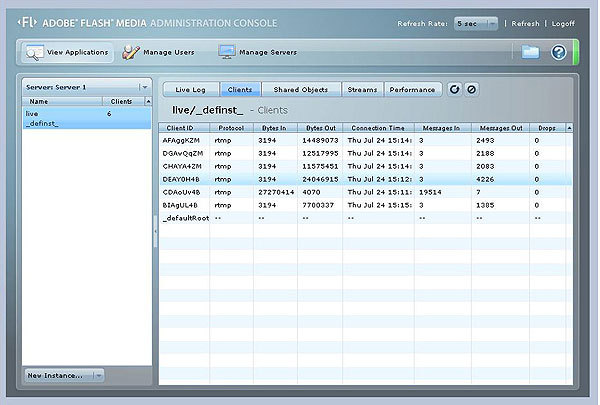The width and height of the screenshot is (600, 405).
Task: Click the reload circular arrow button
Action: pyautogui.click(x=454, y=90)
